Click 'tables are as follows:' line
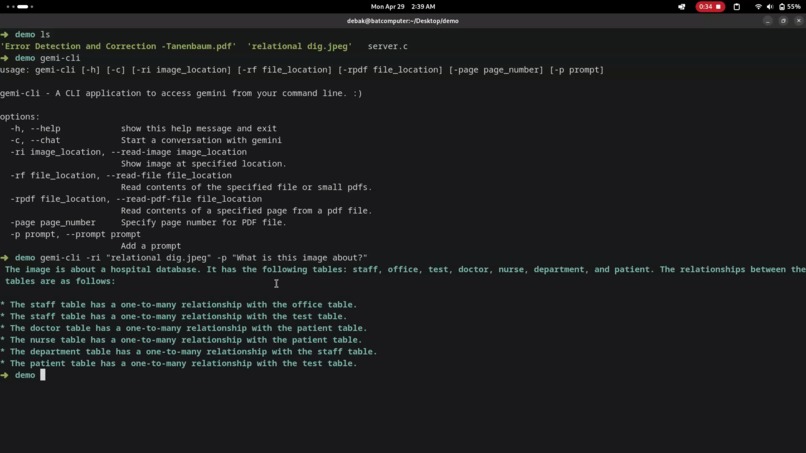 [60, 281]
